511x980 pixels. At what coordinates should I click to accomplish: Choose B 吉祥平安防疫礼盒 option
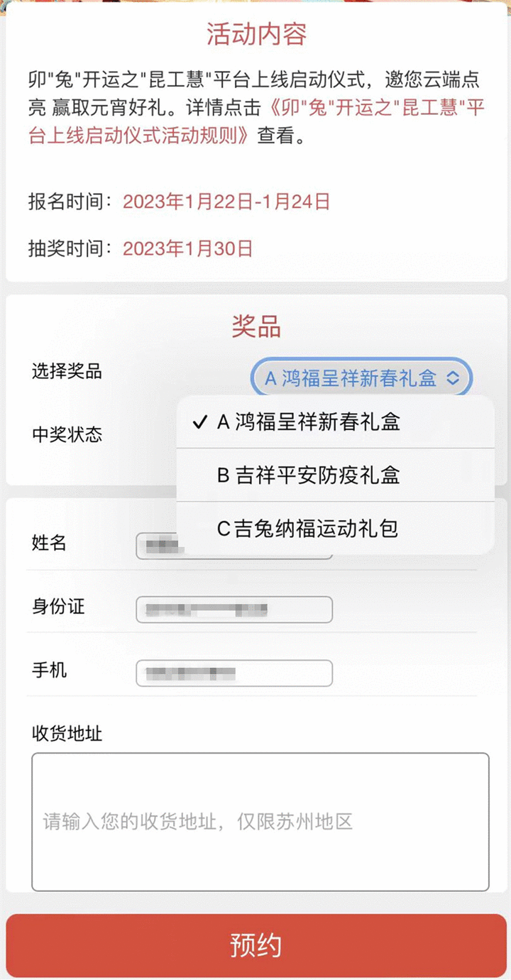pos(309,475)
